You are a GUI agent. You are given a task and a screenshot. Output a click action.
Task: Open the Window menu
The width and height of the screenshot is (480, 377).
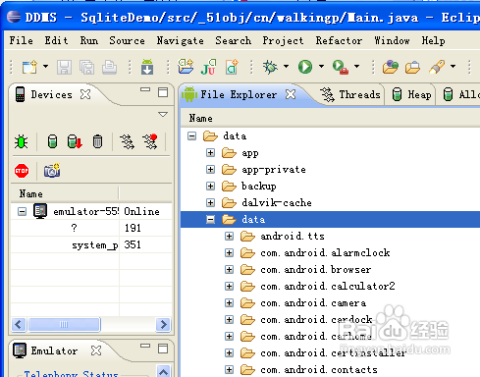392,41
